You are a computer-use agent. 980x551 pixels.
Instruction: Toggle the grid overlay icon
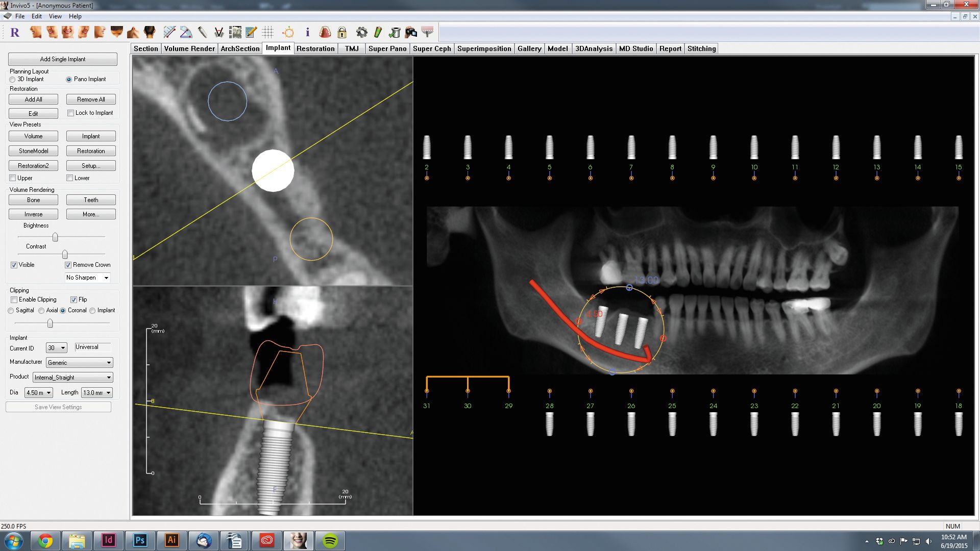point(267,33)
